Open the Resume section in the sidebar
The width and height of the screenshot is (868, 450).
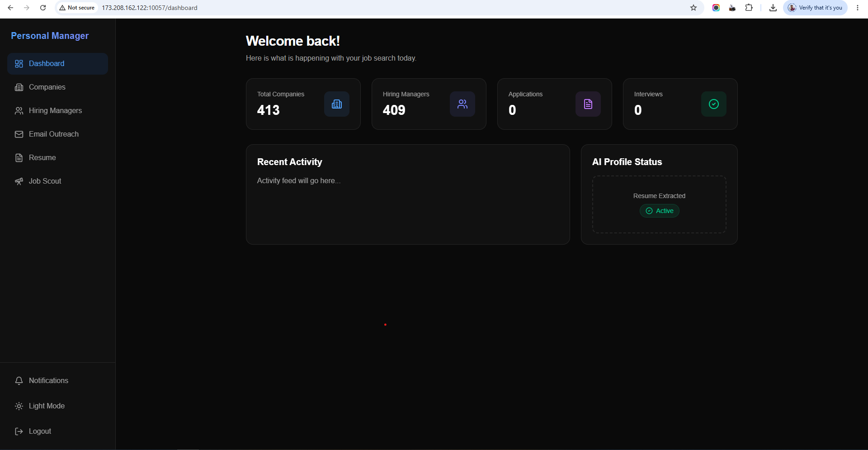(57, 158)
